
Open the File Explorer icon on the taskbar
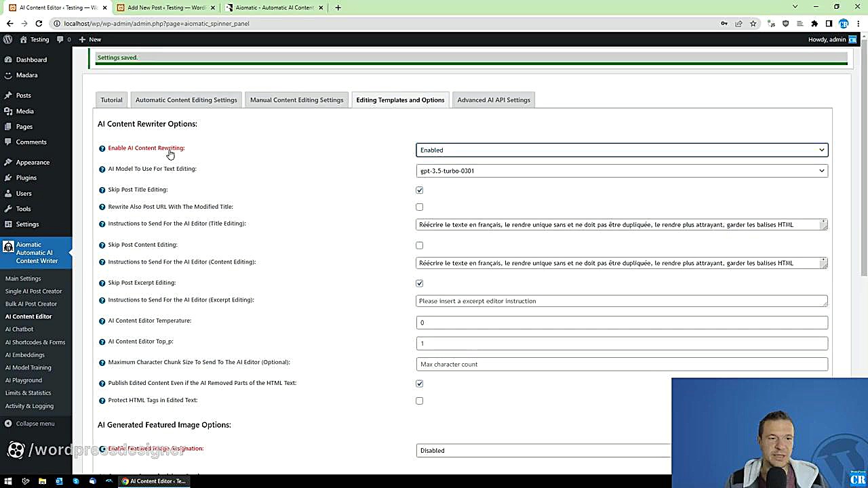42,481
